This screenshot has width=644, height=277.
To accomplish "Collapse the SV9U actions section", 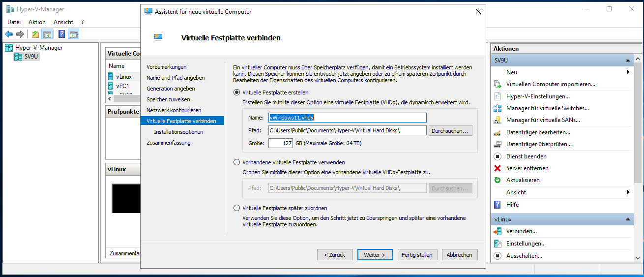I will pos(628,60).
